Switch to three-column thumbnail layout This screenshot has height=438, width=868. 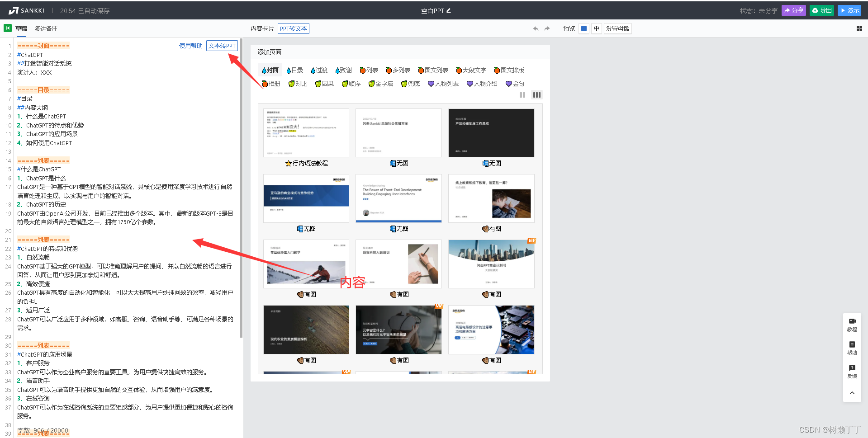tap(536, 95)
